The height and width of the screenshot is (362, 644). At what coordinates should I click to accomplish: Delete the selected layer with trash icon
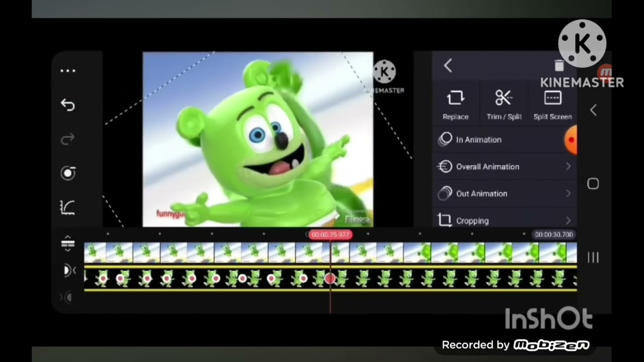559,65
